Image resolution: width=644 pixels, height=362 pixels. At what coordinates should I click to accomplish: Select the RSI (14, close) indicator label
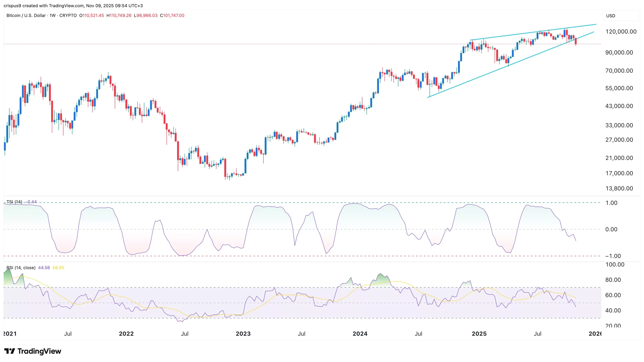(21, 268)
